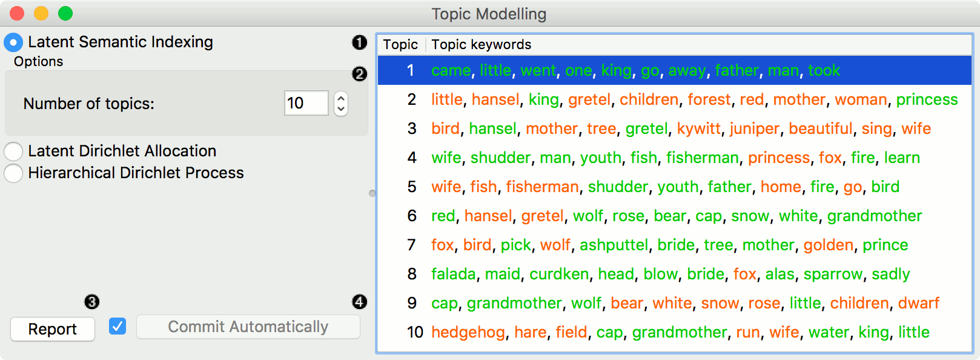Click the green macOS zoom button
The image size is (980, 360).
click(x=65, y=13)
